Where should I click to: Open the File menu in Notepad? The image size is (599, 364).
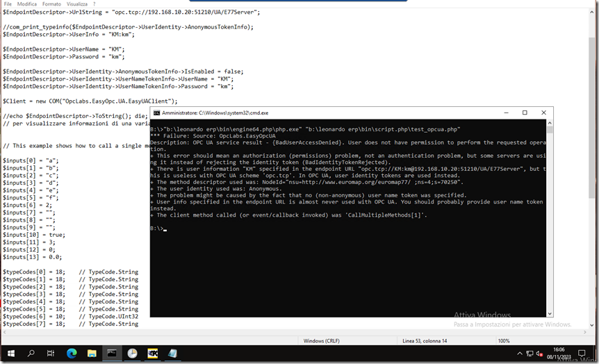tap(8, 4)
